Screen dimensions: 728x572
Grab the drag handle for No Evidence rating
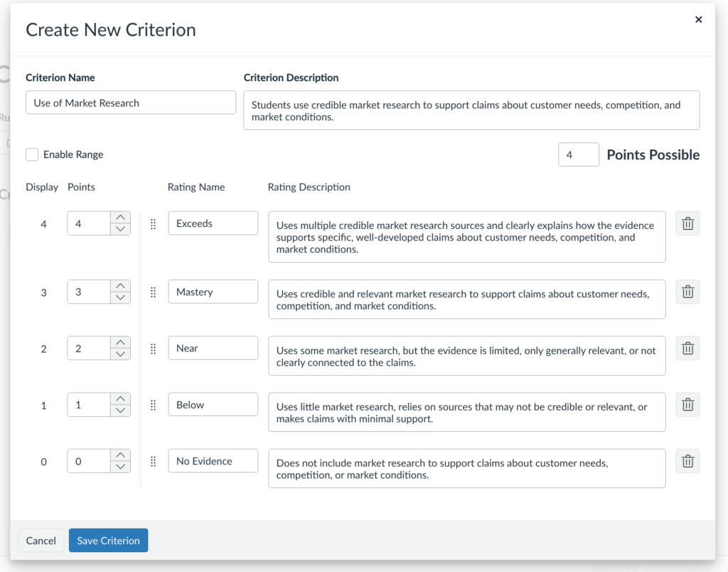point(154,462)
